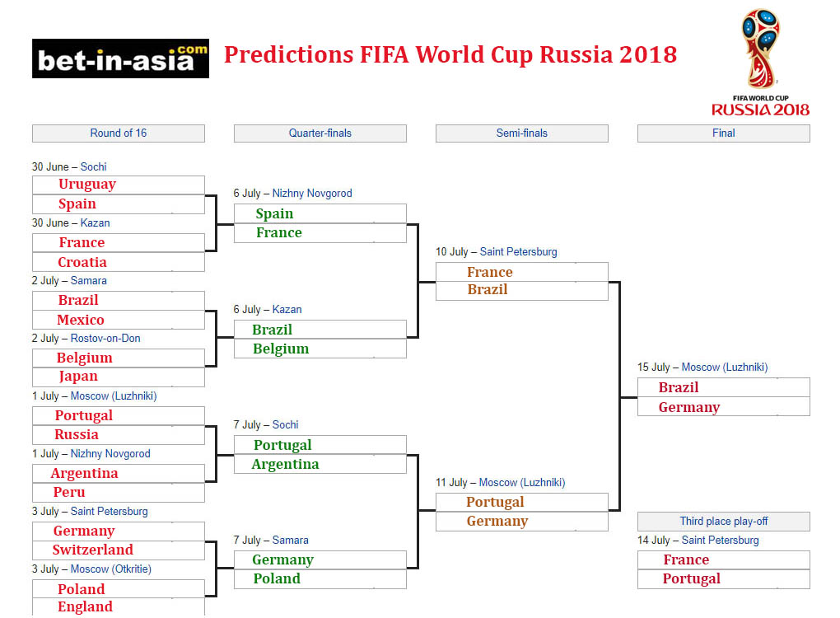
Task: Open the Rostov-on-Don venue link
Action: point(105,338)
